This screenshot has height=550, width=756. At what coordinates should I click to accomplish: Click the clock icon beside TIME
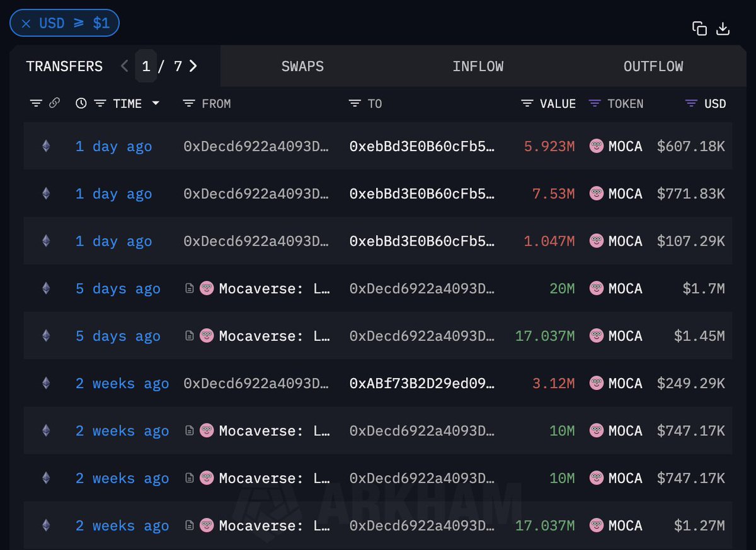click(81, 103)
